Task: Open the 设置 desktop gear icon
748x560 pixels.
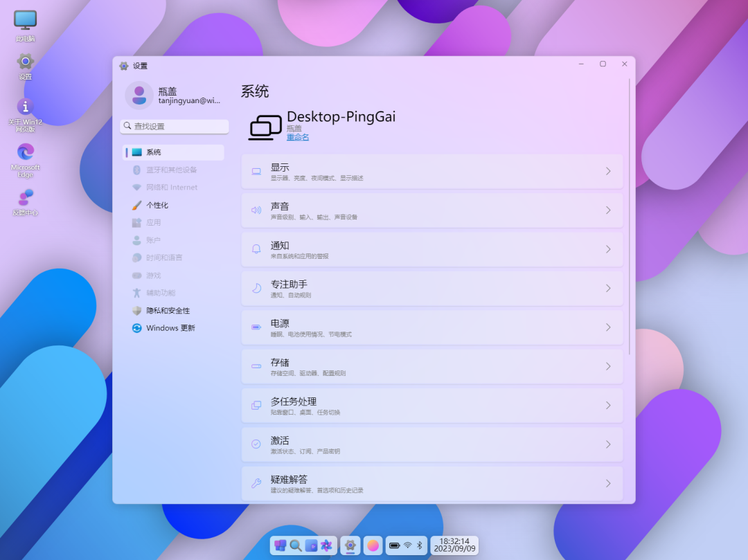Action: tap(26, 66)
